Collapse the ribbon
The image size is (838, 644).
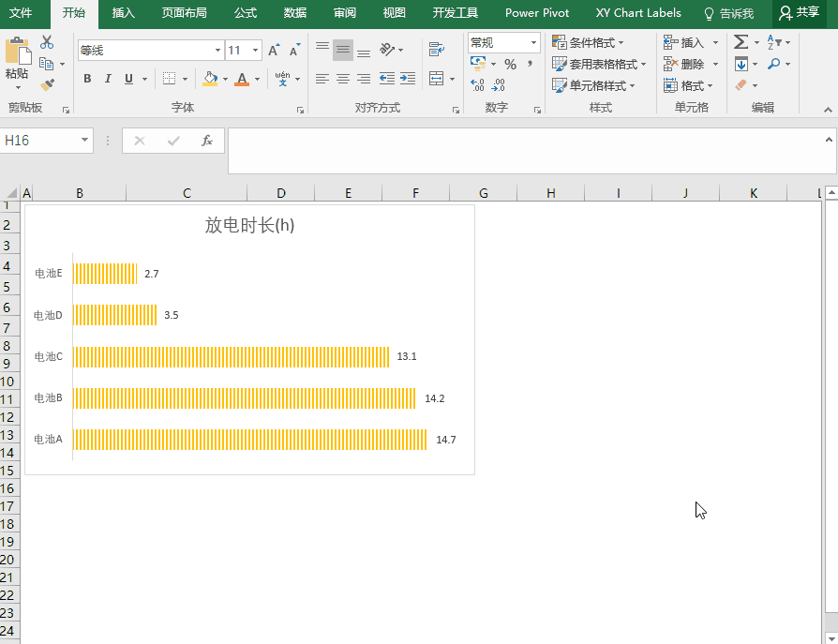coord(828,110)
